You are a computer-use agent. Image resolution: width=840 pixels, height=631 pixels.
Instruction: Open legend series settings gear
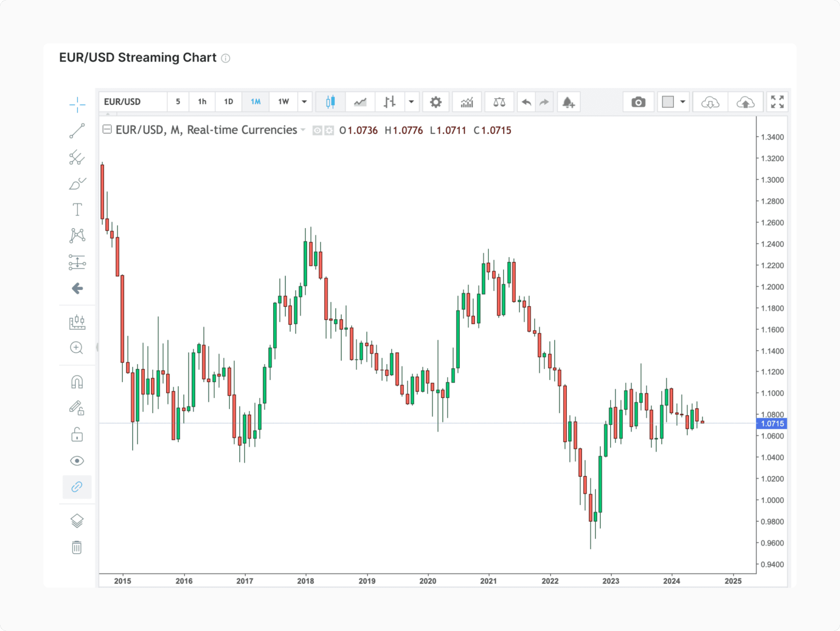329,131
